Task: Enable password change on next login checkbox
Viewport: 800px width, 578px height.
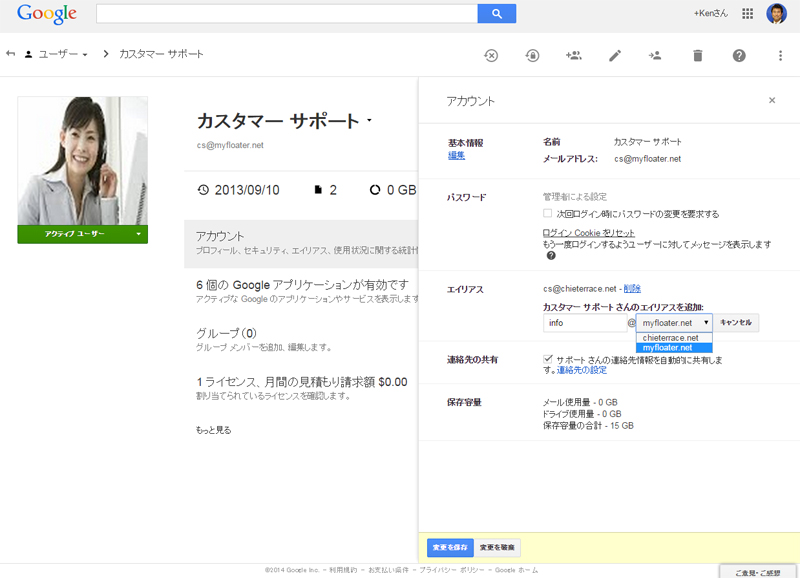Action: pos(548,214)
